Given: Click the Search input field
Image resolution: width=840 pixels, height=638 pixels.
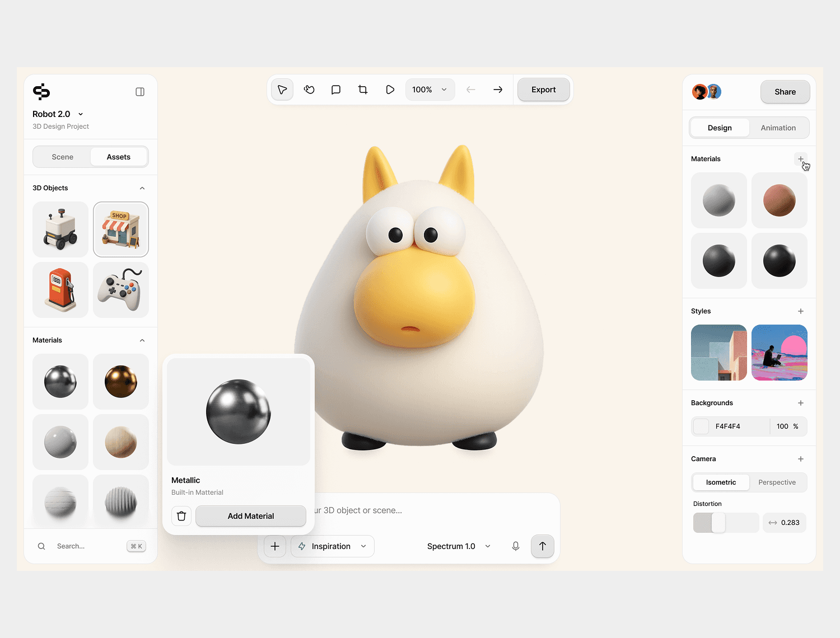Looking at the screenshot, I should click(91, 546).
